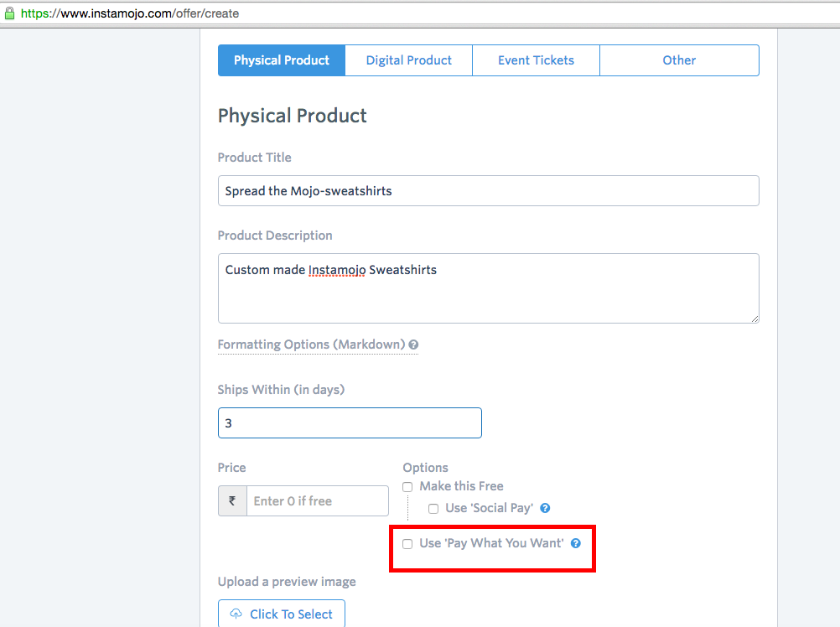
Task: Switch to the Digital Product tab
Action: click(x=408, y=60)
